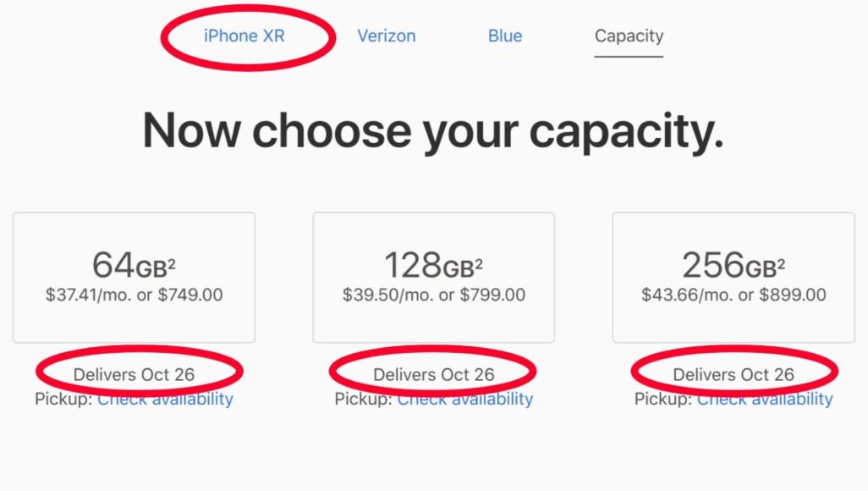The width and height of the screenshot is (868, 491).
Task: Check pickup availability for 256GB model
Action: tap(765, 400)
